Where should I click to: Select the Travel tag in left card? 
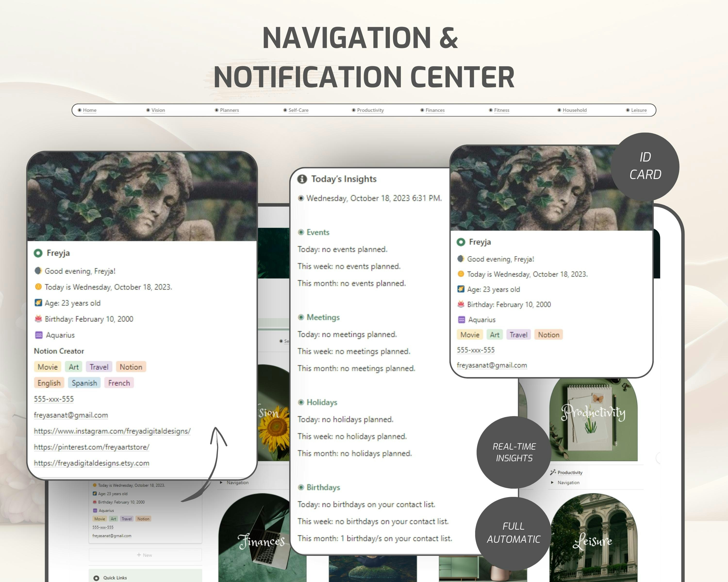[99, 367]
